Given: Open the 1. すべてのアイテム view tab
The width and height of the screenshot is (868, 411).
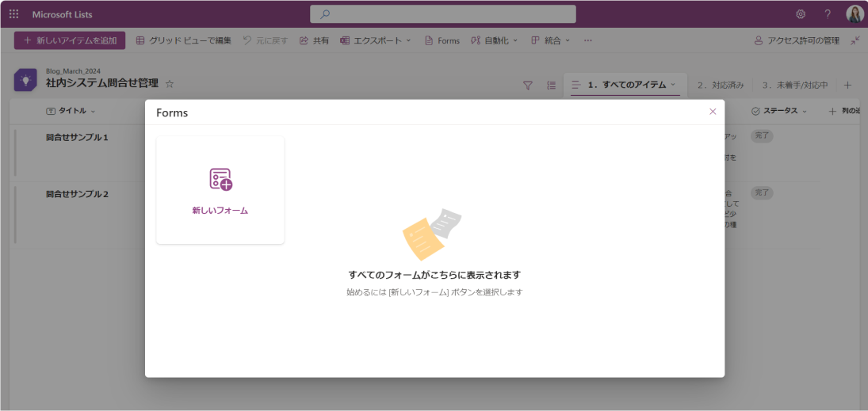Looking at the screenshot, I should click(625, 85).
